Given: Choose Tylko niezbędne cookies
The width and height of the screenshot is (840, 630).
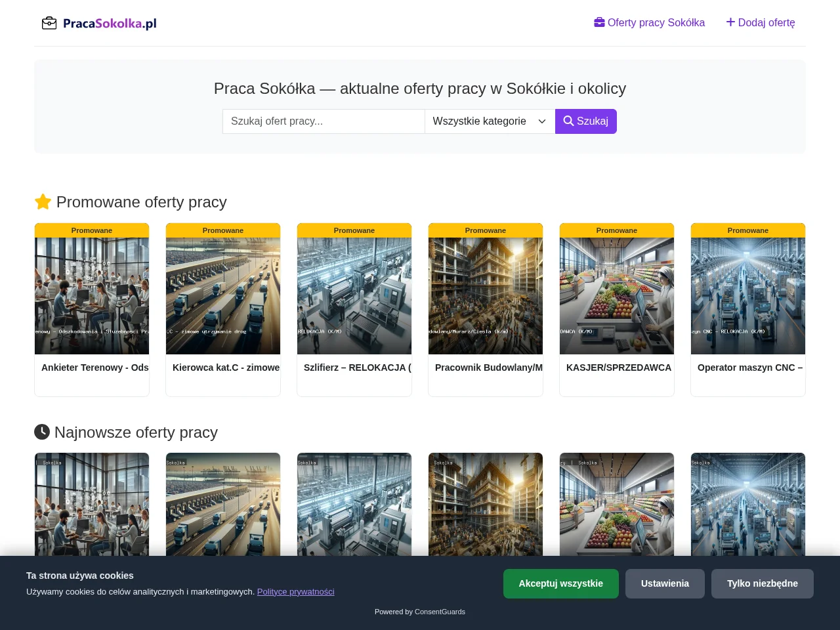Looking at the screenshot, I should [763, 583].
